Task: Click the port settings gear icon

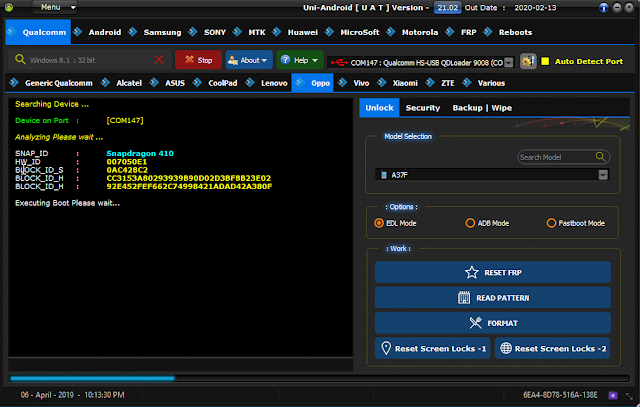Action: click(528, 61)
